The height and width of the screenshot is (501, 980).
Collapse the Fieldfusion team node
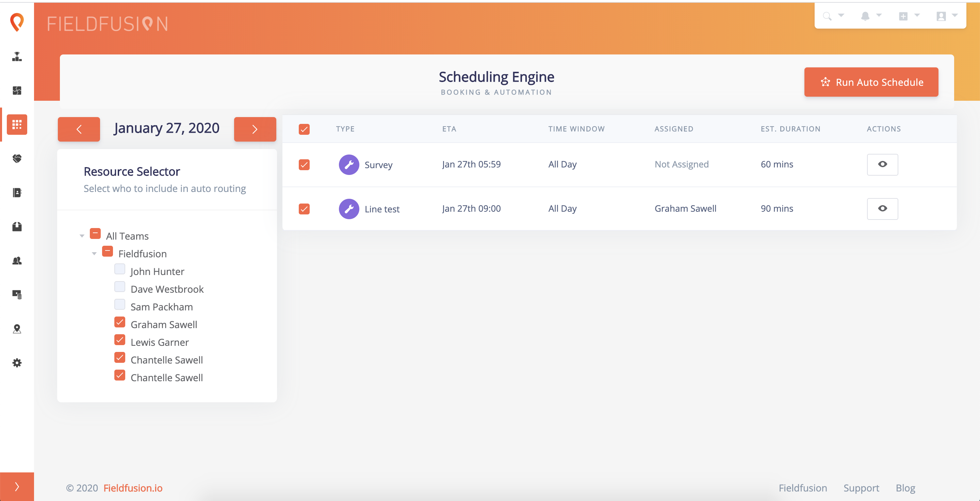point(94,254)
